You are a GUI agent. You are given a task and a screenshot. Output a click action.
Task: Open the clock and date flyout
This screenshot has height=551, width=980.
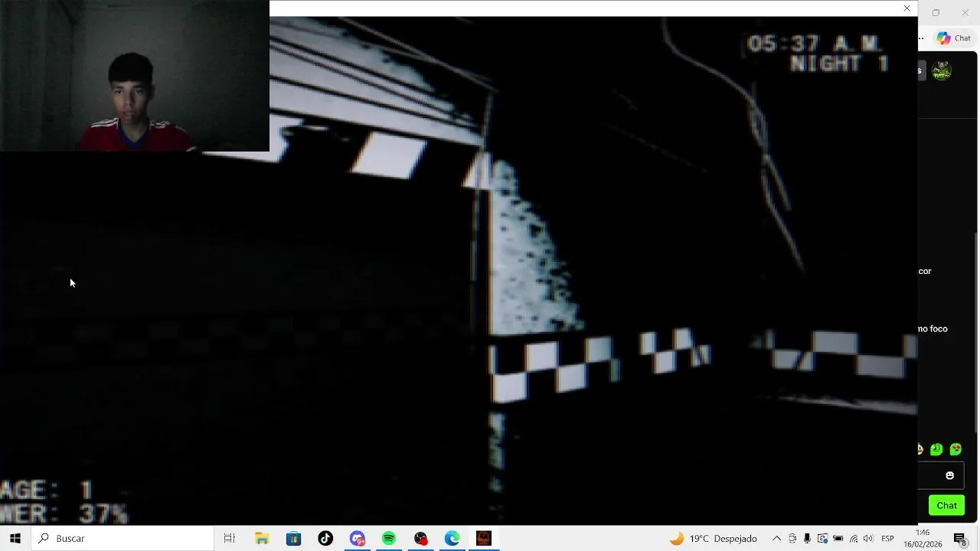[x=922, y=538]
